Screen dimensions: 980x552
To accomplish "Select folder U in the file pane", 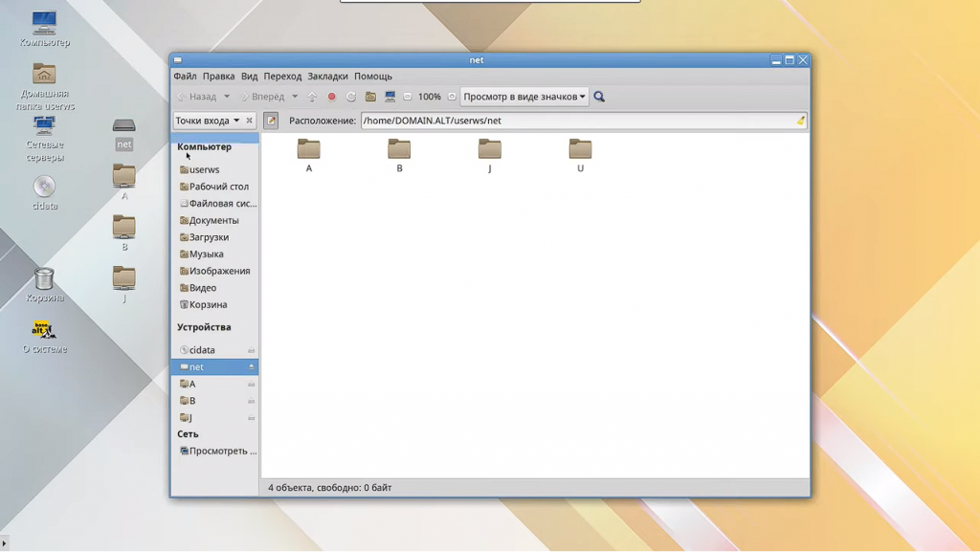I will point(581,156).
